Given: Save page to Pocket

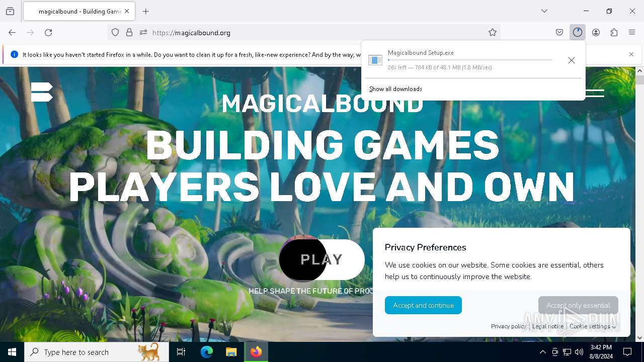Looking at the screenshot, I should [x=559, y=33].
